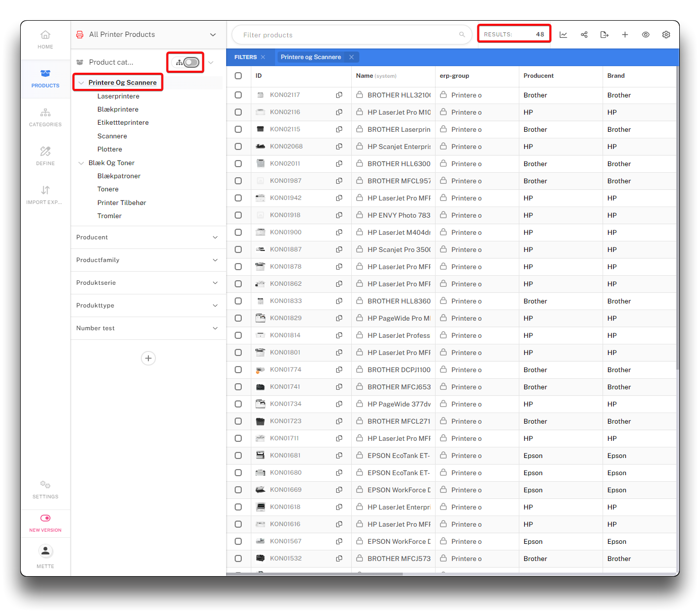
Task: Click round plus button to add filter
Action: point(148,359)
